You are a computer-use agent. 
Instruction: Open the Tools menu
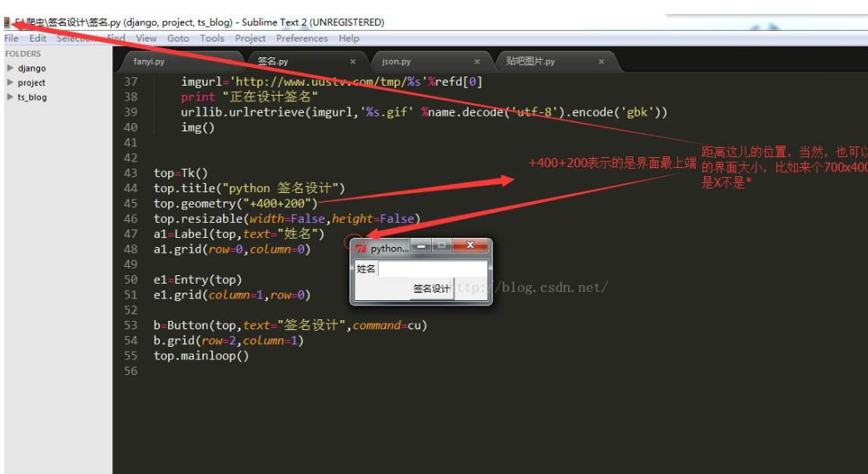click(x=212, y=38)
